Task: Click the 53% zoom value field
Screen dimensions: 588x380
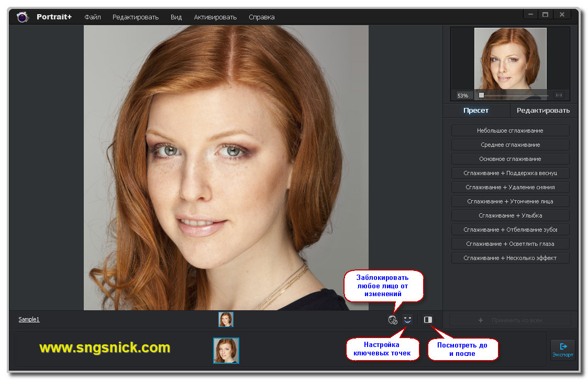Action: pyautogui.click(x=463, y=96)
